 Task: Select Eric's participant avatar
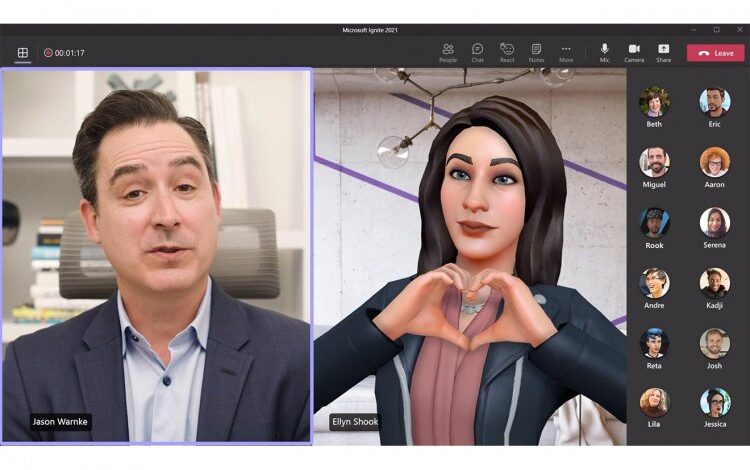[714, 102]
